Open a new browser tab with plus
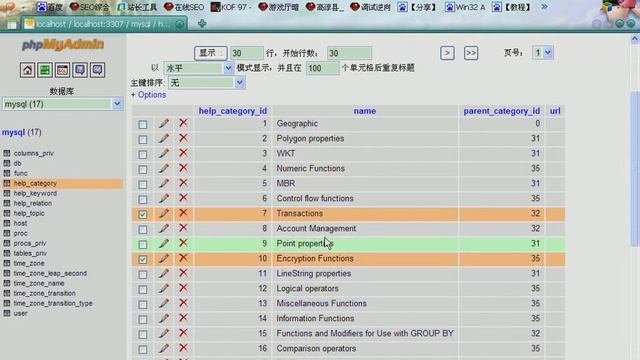This screenshot has height=360, width=640. point(202,24)
